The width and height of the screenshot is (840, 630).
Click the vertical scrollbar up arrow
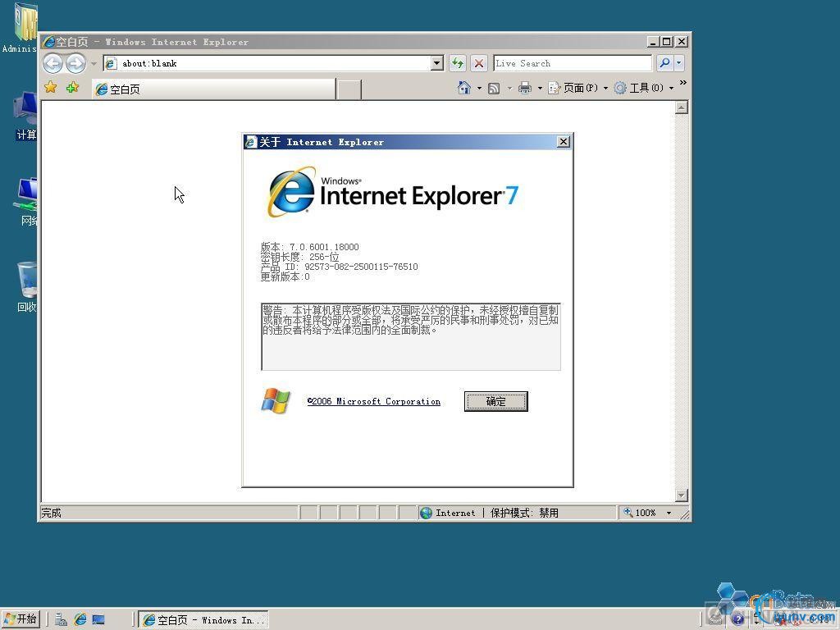[x=682, y=107]
